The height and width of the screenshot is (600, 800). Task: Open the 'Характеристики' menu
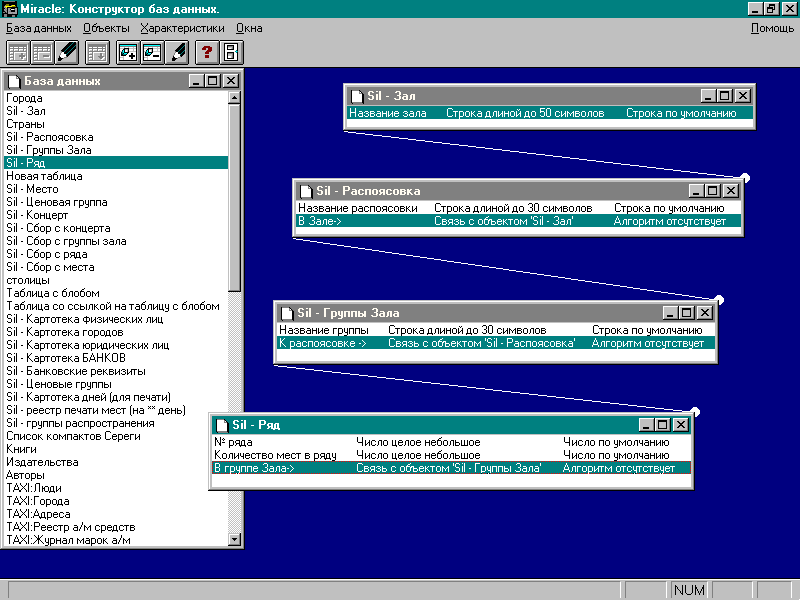(182, 28)
